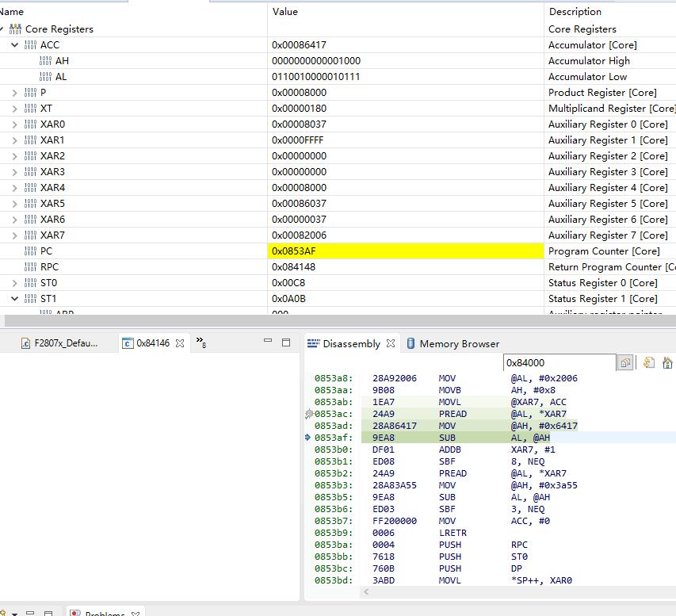
Task: Click the Description column header
Action: click(x=575, y=12)
